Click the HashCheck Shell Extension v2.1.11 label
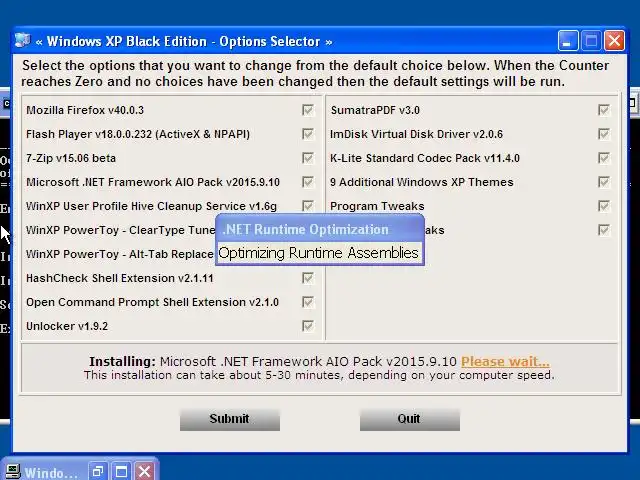Image resolution: width=640 pixels, height=480 pixels. [120, 278]
